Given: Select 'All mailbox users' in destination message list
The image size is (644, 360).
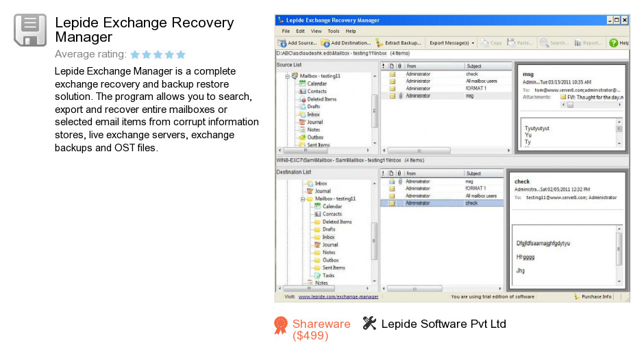Looking at the screenshot, I should point(442,196).
